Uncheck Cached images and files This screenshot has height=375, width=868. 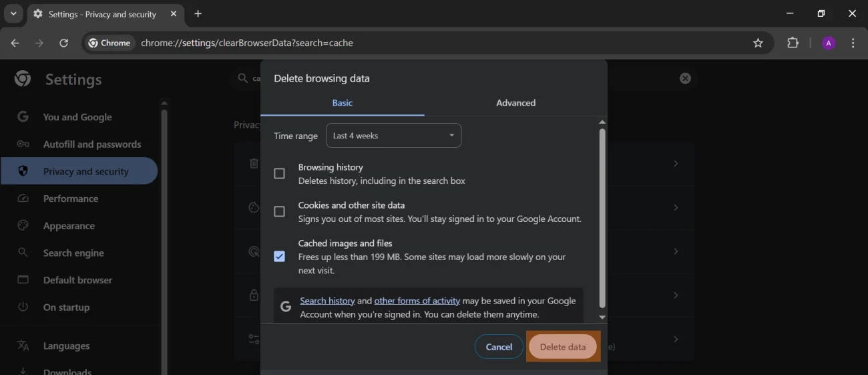(280, 257)
